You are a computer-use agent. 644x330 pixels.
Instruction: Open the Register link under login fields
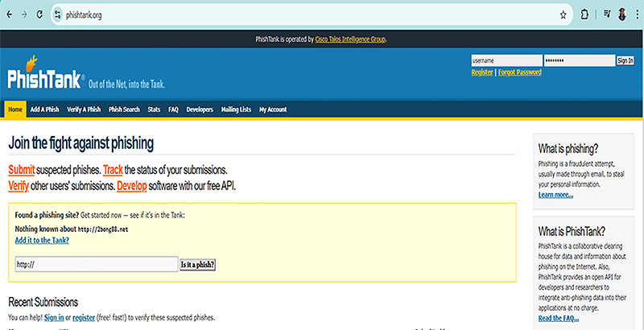pos(482,72)
